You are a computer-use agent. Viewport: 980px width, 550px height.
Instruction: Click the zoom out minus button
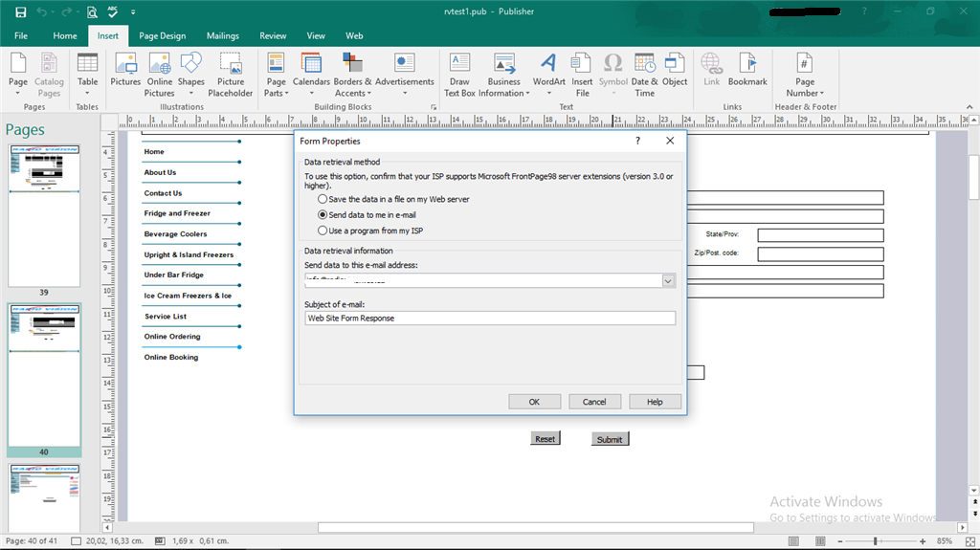tap(840, 541)
